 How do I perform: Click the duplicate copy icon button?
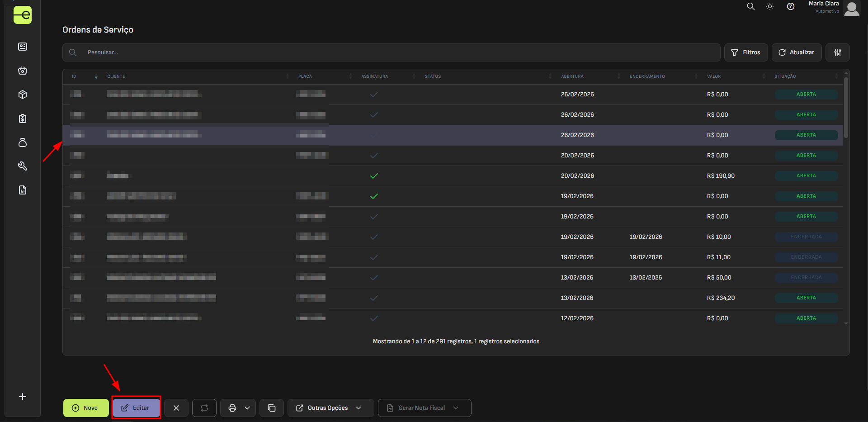coord(272,408)
